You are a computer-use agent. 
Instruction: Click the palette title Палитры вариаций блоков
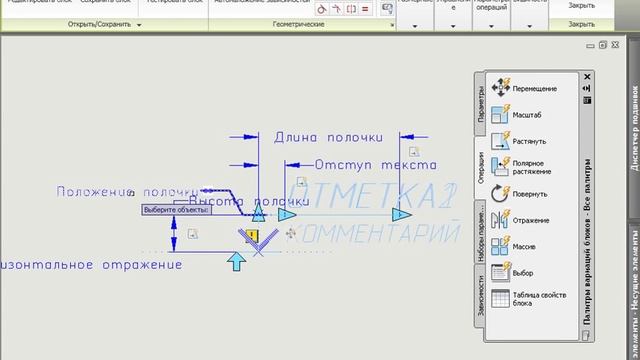point(587,242)
